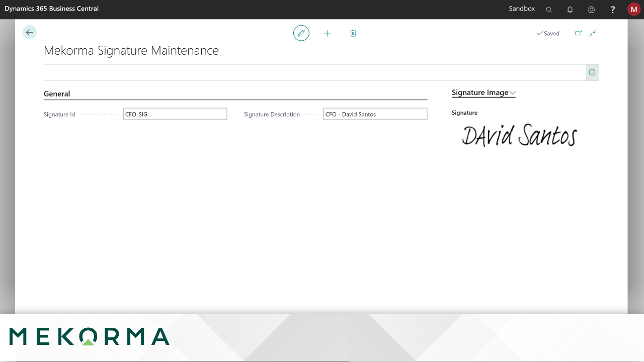Expand the Signature Image dropdown chevron
Viewport: 644px width, 362px height.
point(513,93)
